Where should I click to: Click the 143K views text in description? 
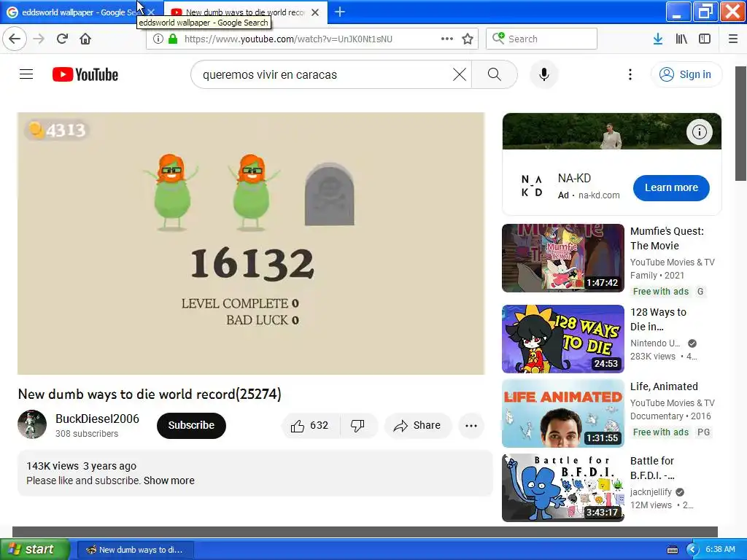pos(53,466)
